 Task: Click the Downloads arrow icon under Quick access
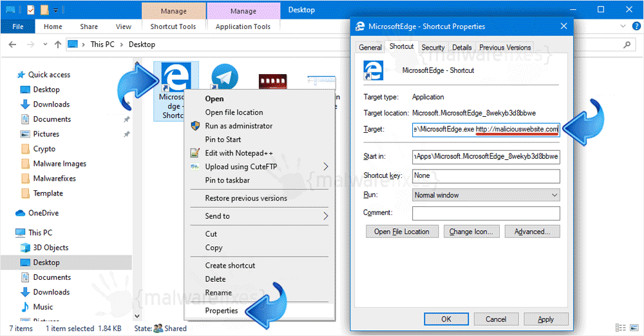coord(26,104)
